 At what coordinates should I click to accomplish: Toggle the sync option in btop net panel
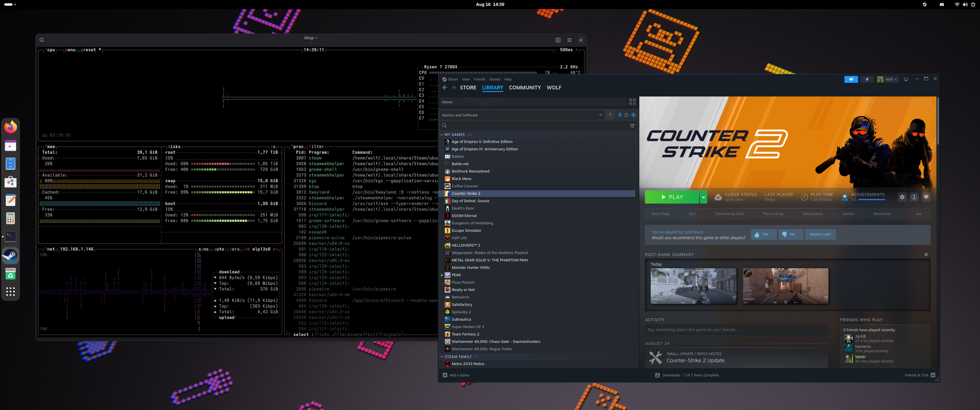[203, 249]
